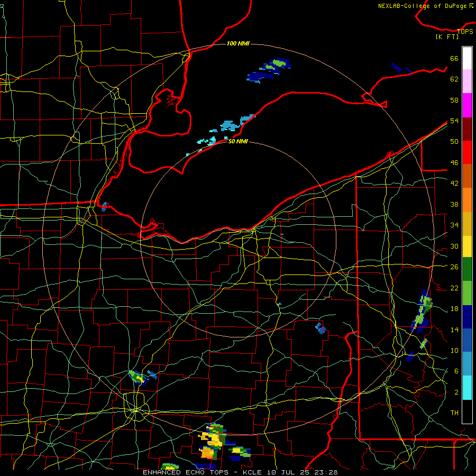
Task: Select the 42 legend value
Action: pyautogui.click(x=454, y=184)
